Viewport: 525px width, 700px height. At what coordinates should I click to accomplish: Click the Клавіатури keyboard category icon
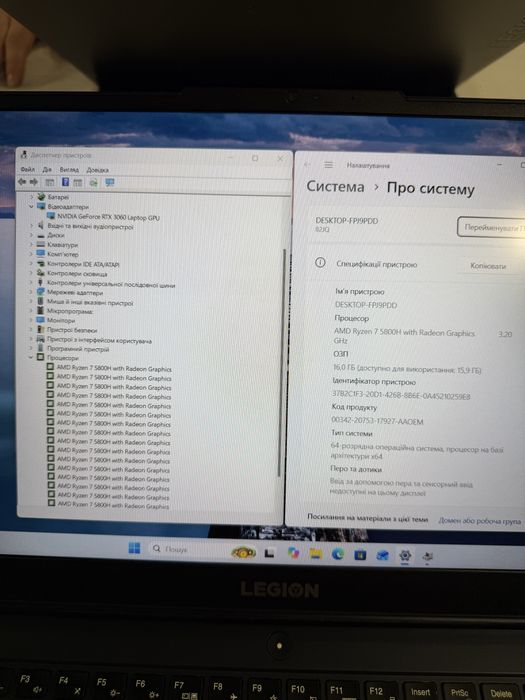[41, 245]
